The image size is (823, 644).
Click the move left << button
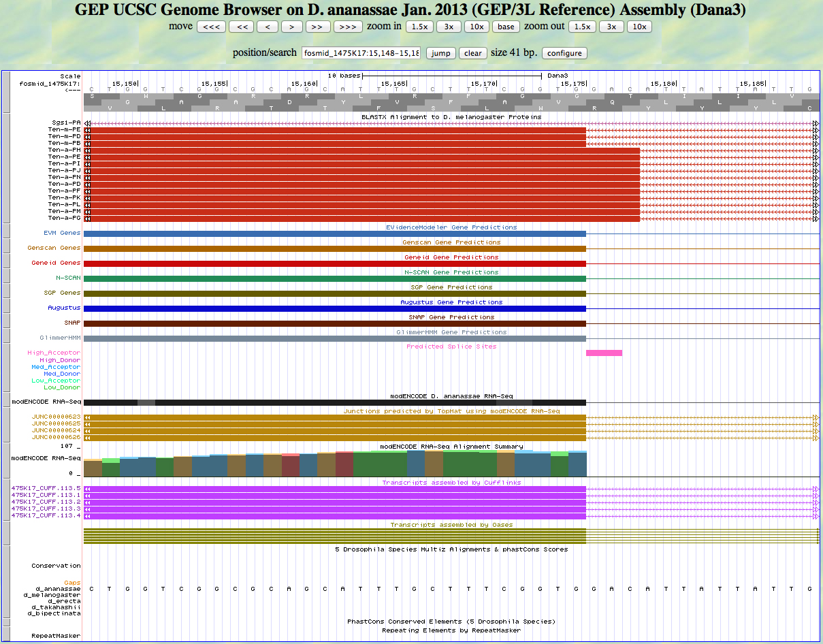(241, 27)
